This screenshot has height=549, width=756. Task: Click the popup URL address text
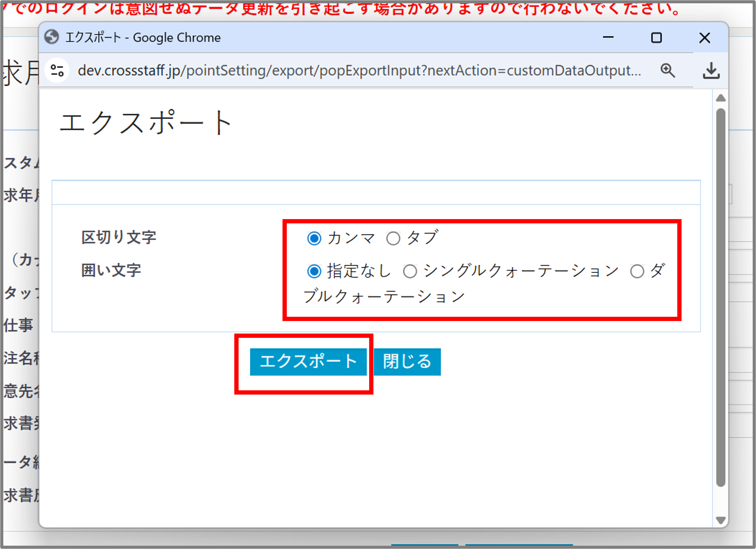pos(359,70)
